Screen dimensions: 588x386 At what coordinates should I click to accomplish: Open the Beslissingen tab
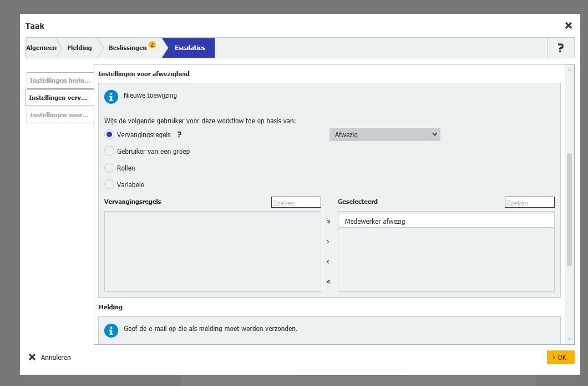pyautogui.click(x=128, y=48)
